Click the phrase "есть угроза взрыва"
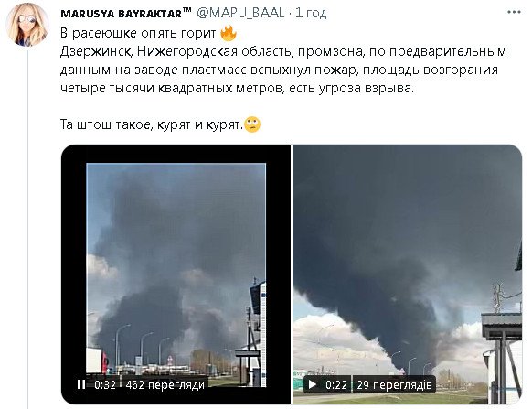The image size is (532, 409). pyautogui.click(x=352, y=88)
